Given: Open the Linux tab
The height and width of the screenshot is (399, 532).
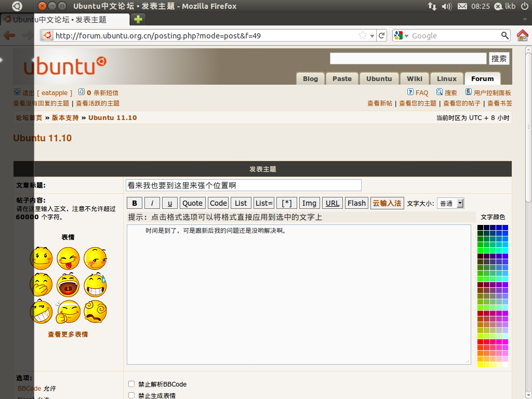Looking at the screenshot, I should click(446, 79).
